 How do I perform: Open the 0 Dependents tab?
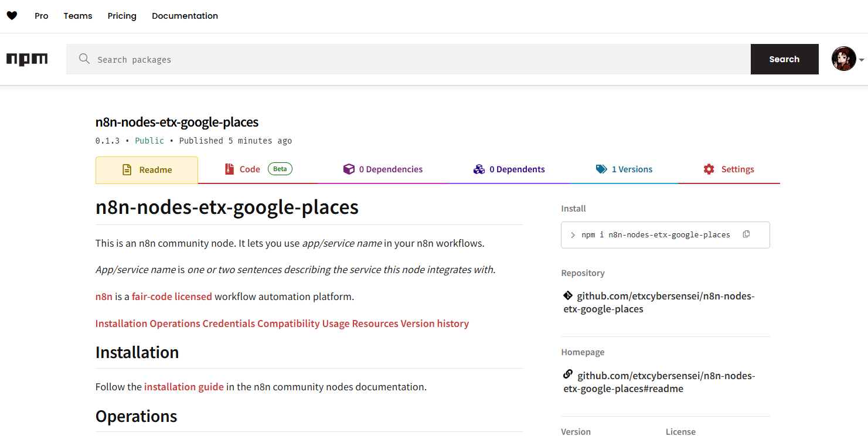[509, 169]
